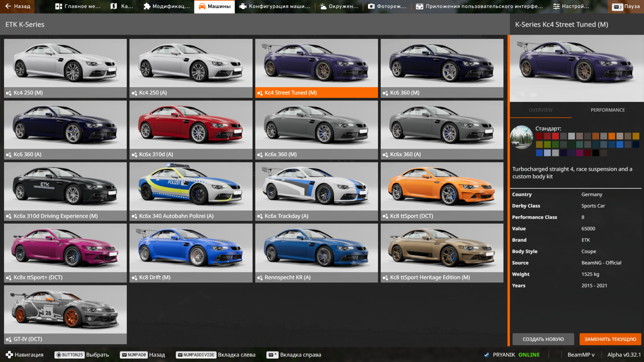This screenshot has width=644, height=362.
Task: Click the back arrow icon labeled Назад
Action: point(8,6)
